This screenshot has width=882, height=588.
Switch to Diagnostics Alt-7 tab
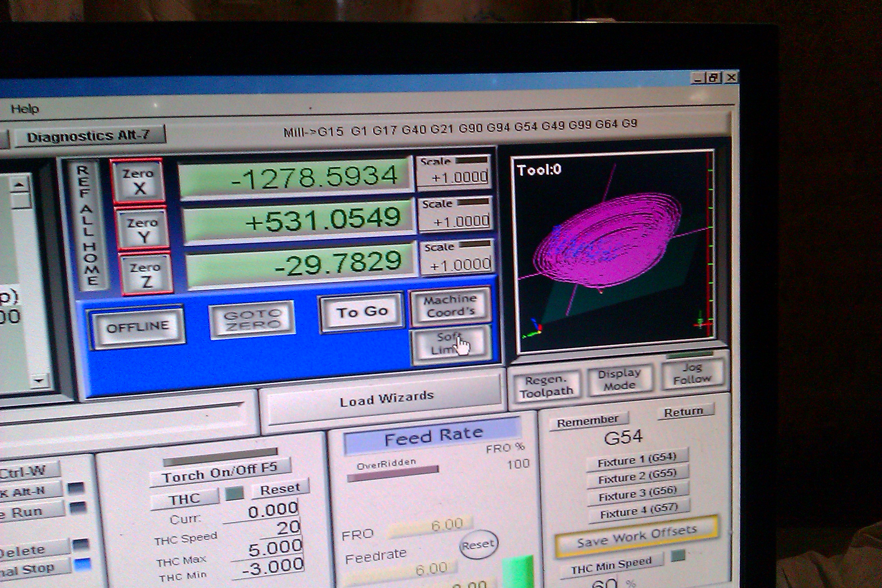[88, 136]
